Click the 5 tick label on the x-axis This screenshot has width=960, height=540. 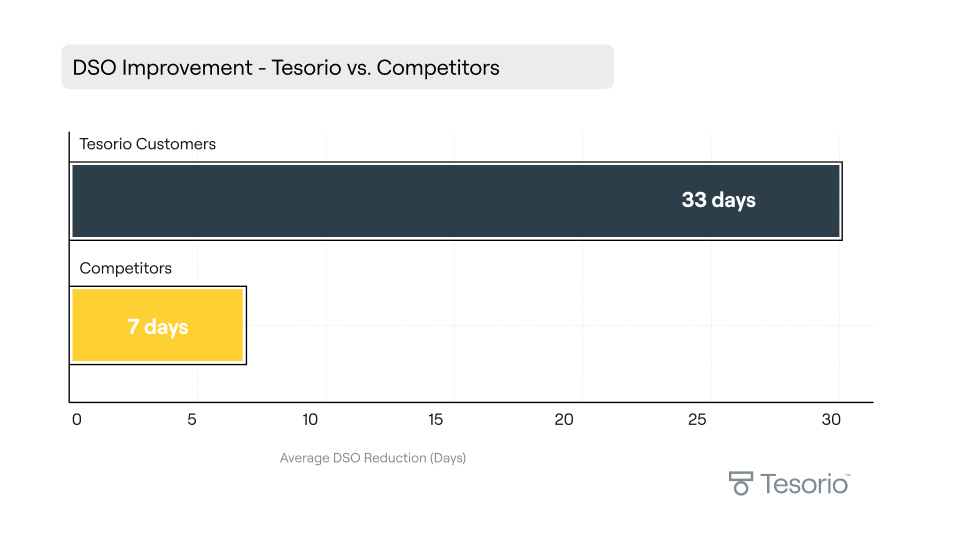192,420
